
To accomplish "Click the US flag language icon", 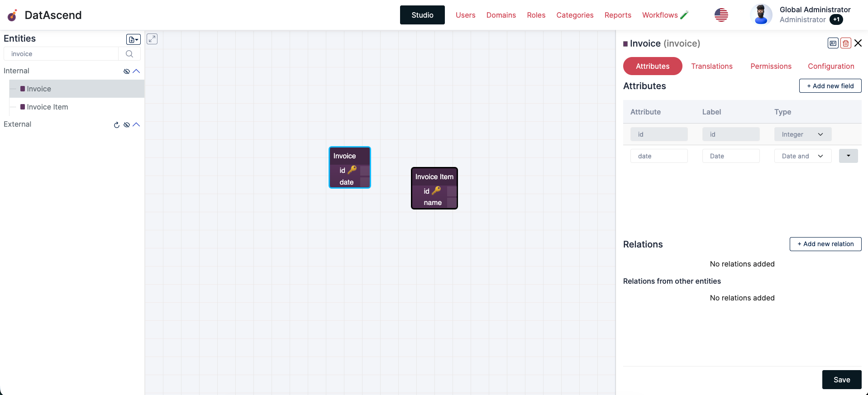I will pyautogui.click(x=721, y=15).
